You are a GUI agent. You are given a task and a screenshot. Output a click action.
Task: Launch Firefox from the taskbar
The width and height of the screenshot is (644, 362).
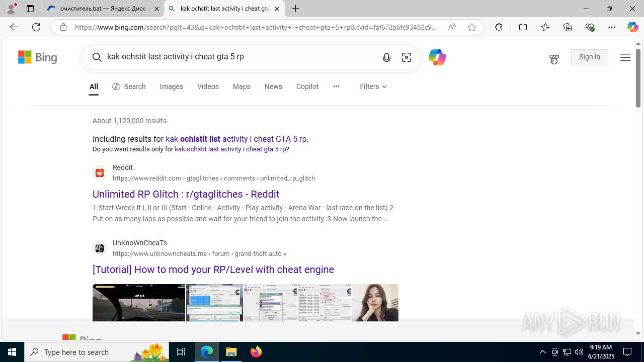click(256, 352)
